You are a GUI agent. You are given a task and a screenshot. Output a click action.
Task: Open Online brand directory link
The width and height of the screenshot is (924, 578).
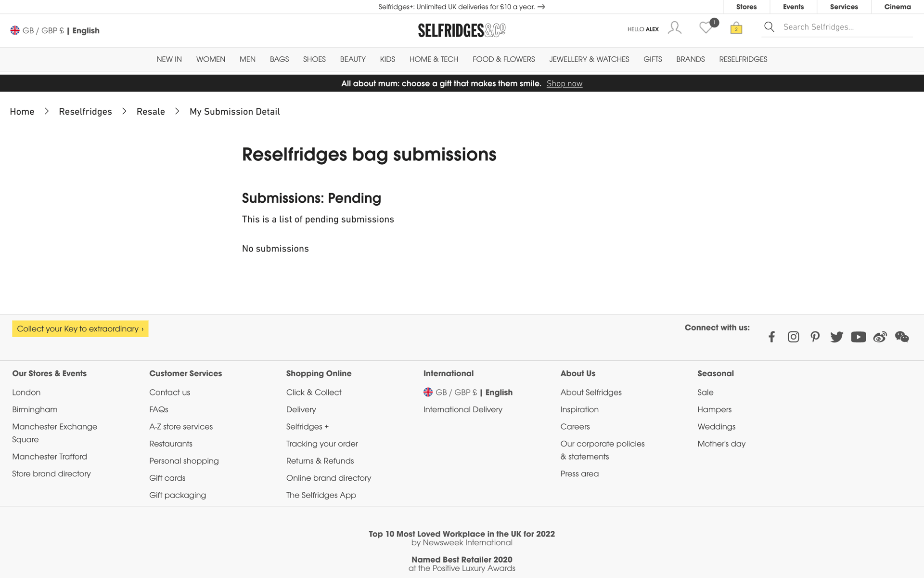pos(329,478)
